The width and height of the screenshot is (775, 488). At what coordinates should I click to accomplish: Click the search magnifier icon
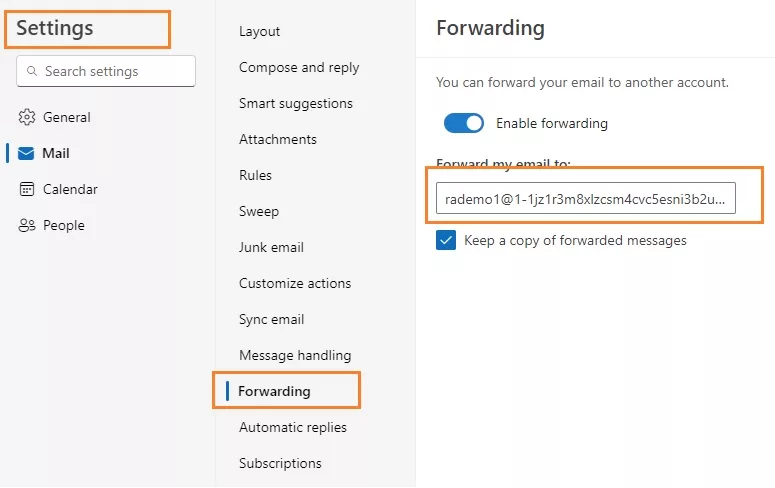tap(33, 72)
